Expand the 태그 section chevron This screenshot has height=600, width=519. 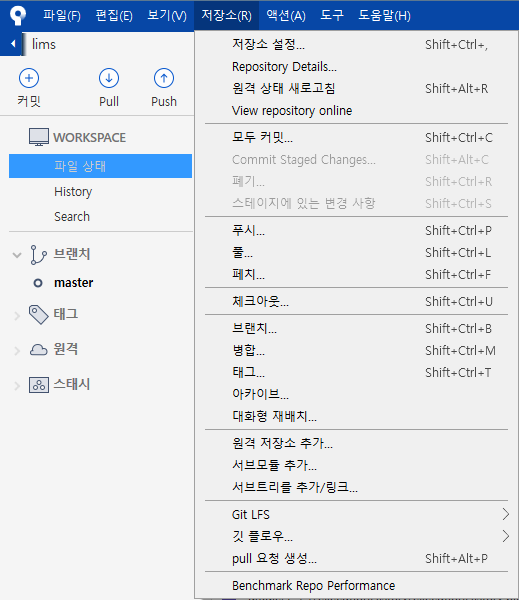[x=17, y=316]
